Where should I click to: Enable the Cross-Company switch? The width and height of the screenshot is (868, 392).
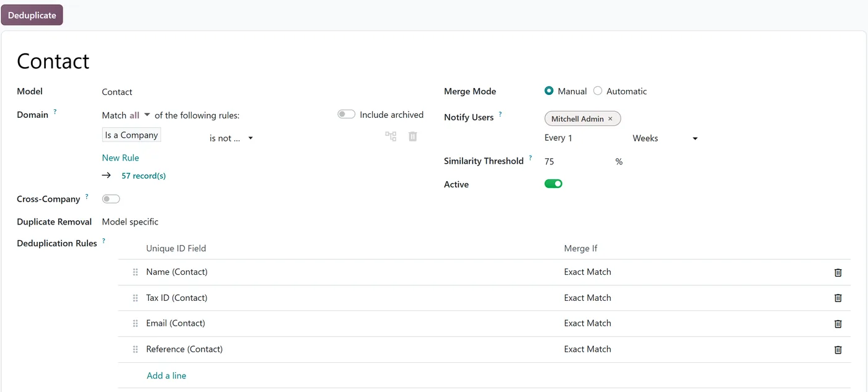(111, 199)
